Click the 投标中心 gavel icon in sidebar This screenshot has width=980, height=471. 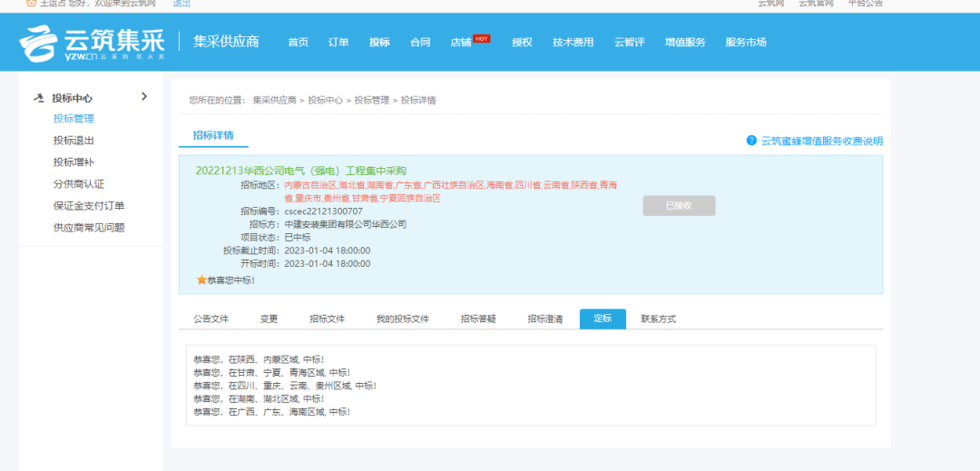(38, 98)
